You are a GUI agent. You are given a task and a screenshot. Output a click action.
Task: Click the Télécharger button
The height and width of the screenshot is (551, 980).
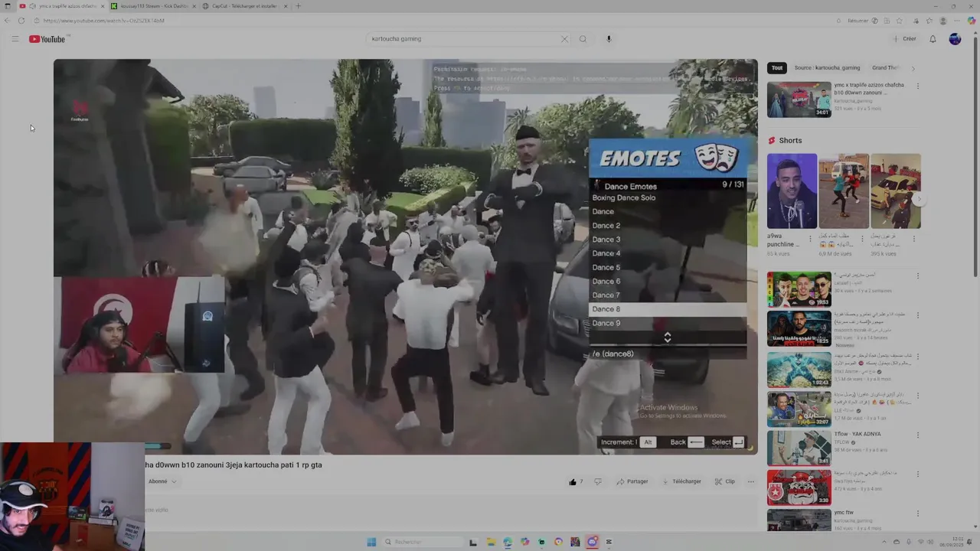(x=681, y=481)
